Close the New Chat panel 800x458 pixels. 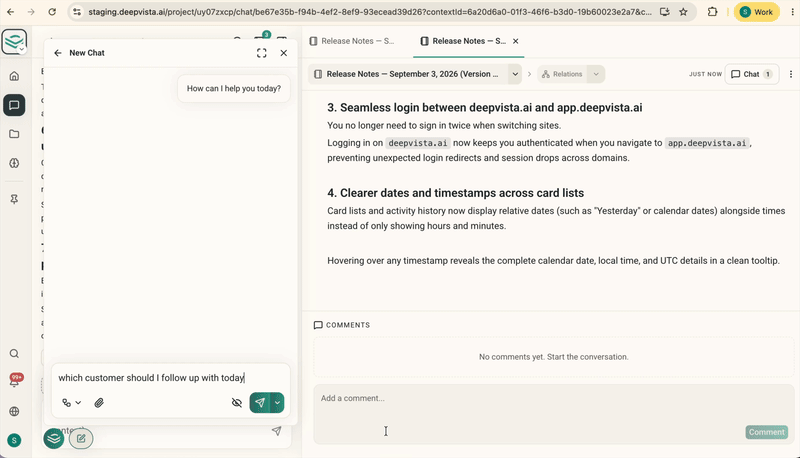coord(284,53)
